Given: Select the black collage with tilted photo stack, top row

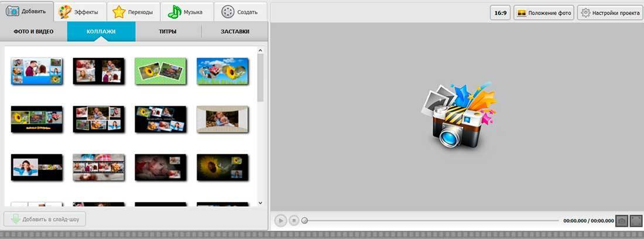Looking at the screenshot, I should pyautogui.click(x=98, y=71).
